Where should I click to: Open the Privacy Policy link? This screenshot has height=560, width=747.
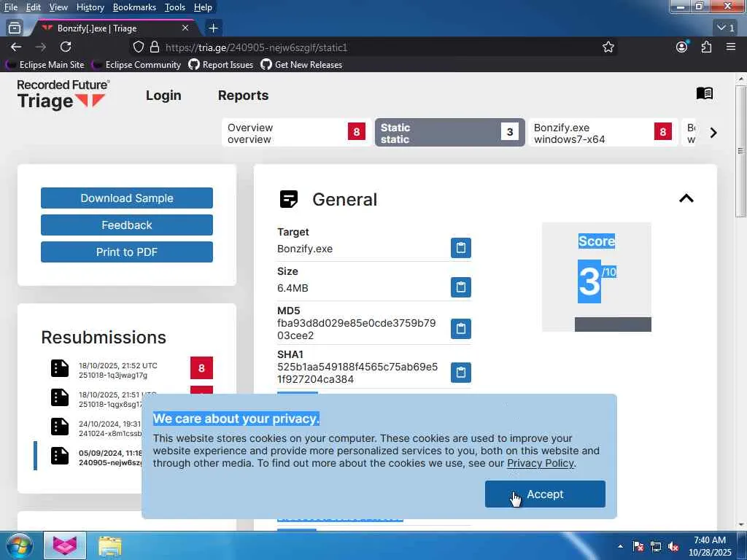click(x=541, y=463)
